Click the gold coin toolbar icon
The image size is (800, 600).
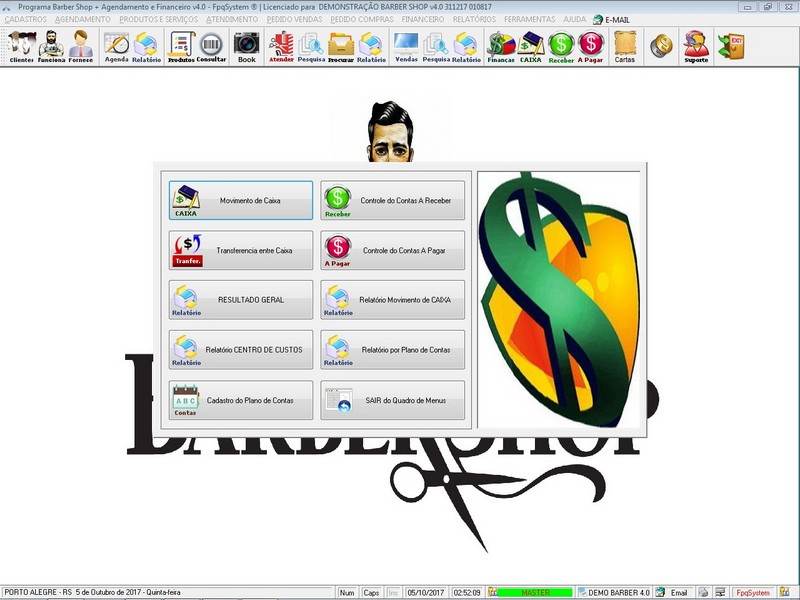pos(661,46)
